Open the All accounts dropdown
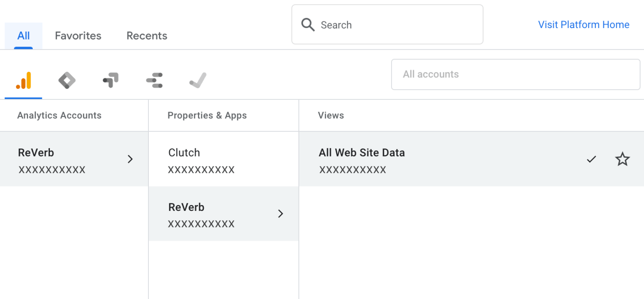Viewport: 644px width, 299px height. point(515,74)
